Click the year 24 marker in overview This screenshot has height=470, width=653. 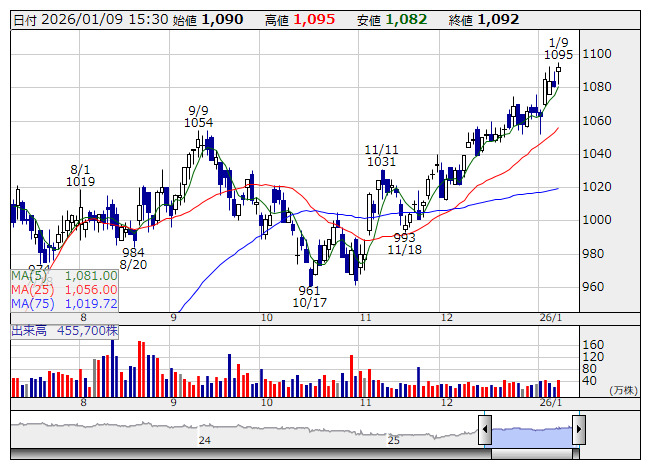coord(204,440)
